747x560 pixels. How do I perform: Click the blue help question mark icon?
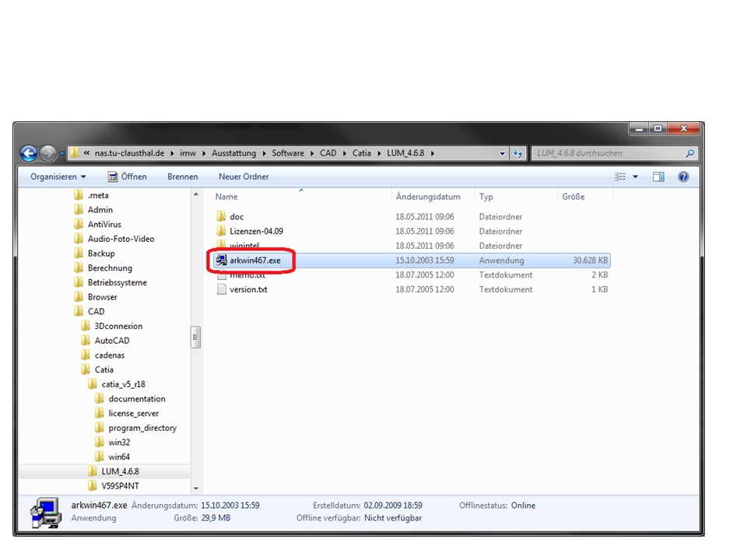(683, 177)
